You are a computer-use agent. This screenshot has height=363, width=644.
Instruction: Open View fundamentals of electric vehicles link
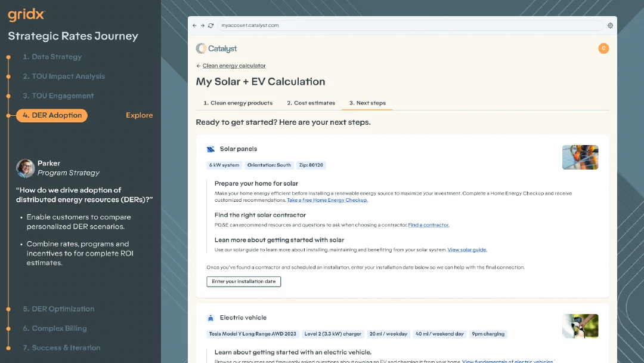point(507,361)
